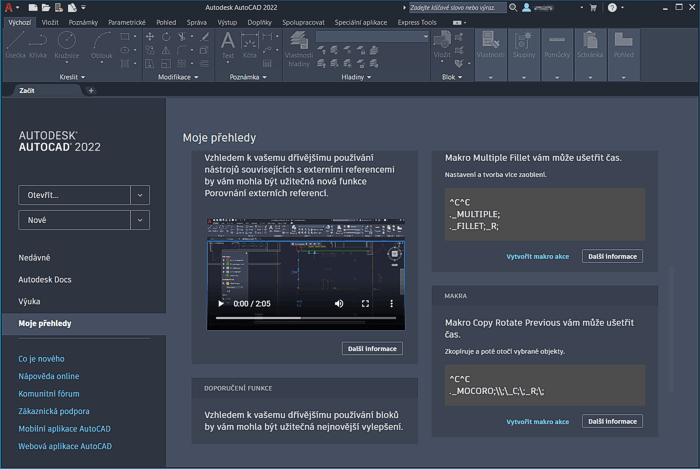
Task: Open the Otevřít dropdown arrow
Action: click(x=140, y=195)
